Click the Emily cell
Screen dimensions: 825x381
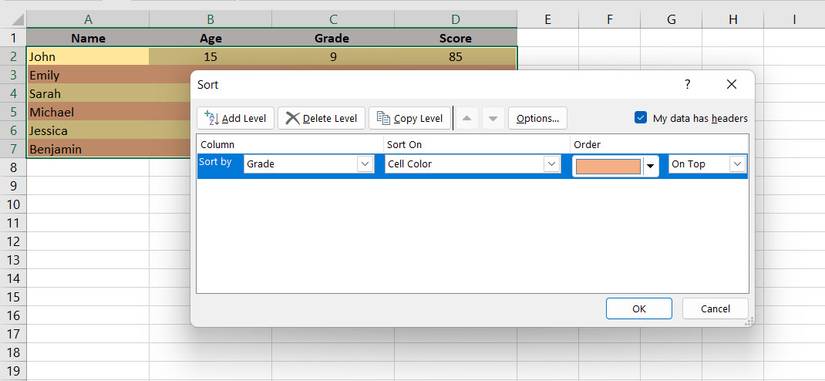point(88,75)
